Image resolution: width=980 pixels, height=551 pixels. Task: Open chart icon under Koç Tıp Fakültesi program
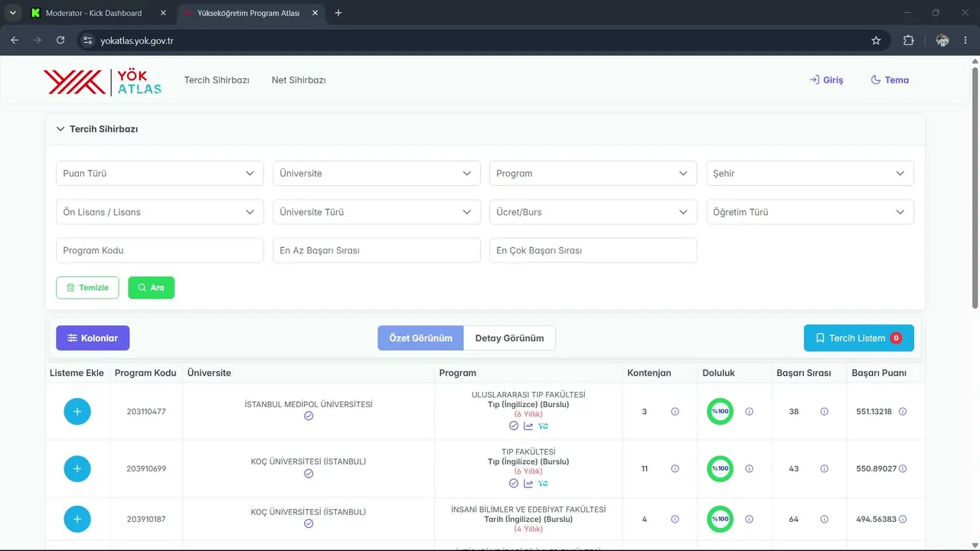[528, 483]
